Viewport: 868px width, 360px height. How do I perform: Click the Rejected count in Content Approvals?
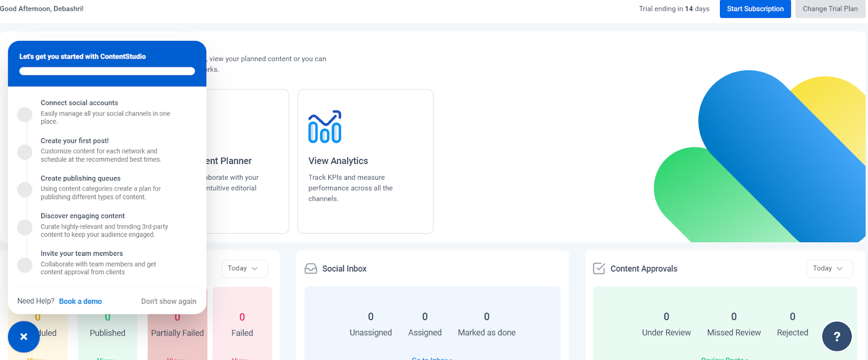[793, 317]
